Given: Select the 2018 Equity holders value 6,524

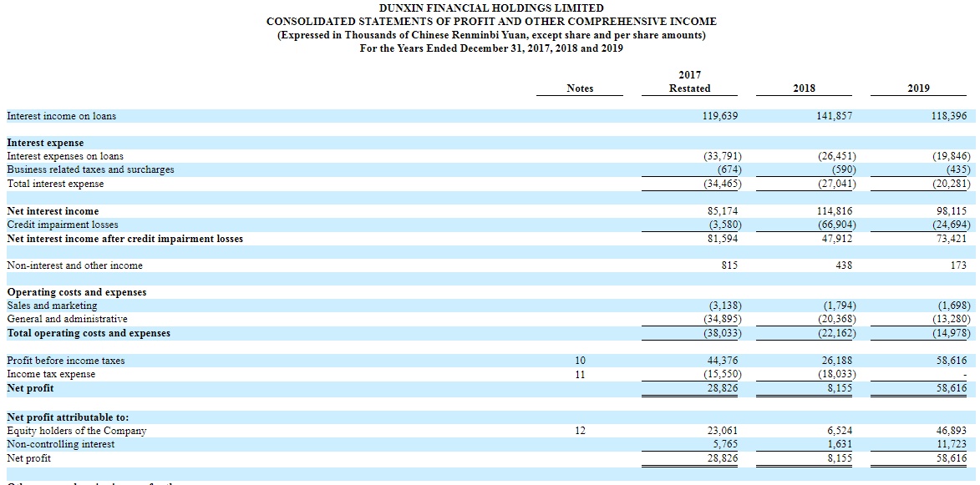Looking at the screenshot, I should (839, 431).
